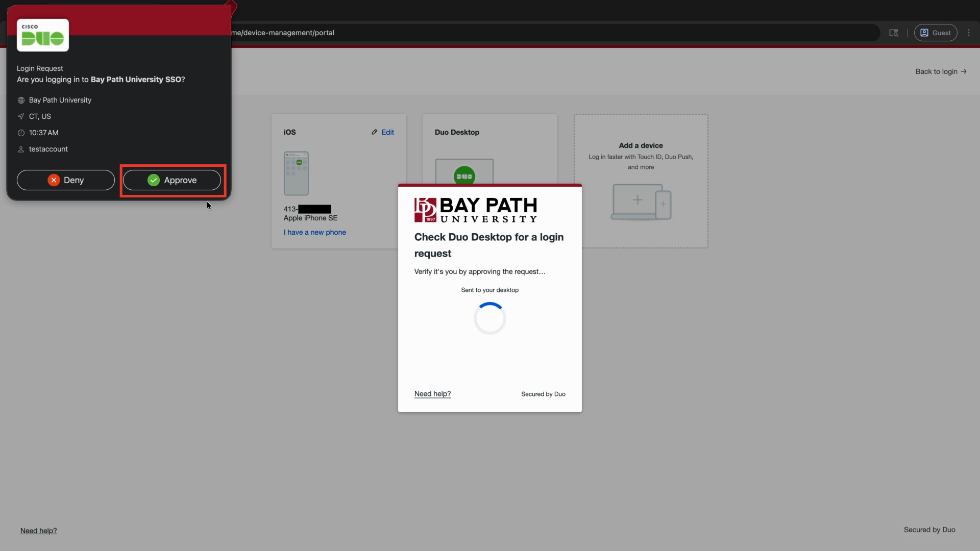Click the 'iOS' card title
Screen dimensions: 980x551
290,132
